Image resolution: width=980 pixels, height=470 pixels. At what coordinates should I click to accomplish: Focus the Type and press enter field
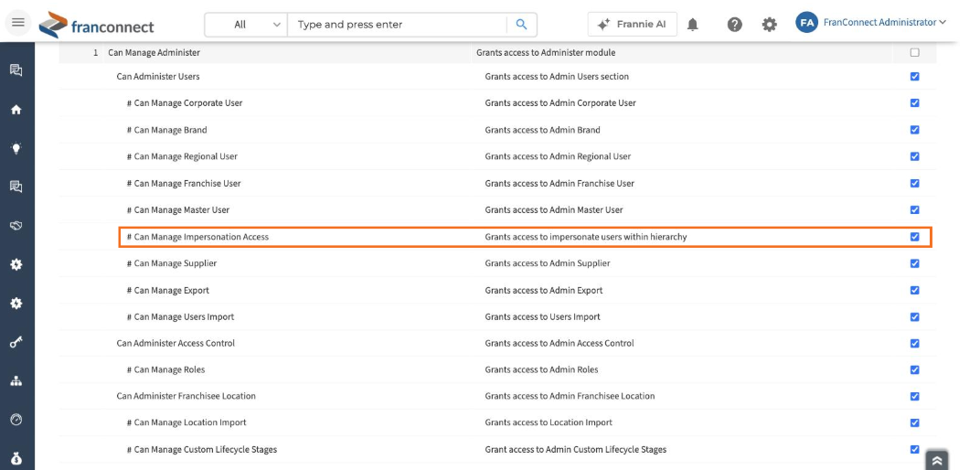click(398, 25)
